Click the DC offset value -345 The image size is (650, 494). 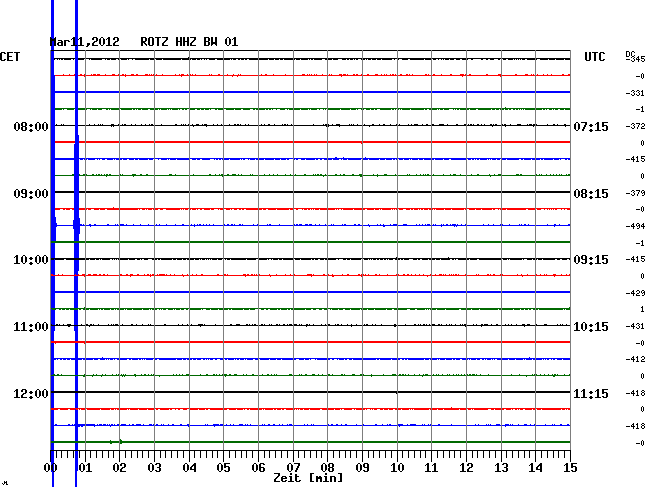[636, 59]
